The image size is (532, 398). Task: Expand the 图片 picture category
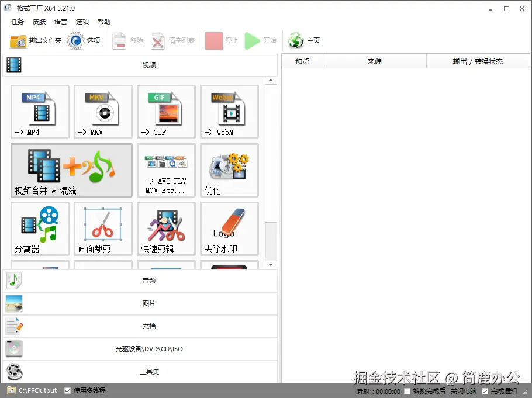tap(148, 303)
